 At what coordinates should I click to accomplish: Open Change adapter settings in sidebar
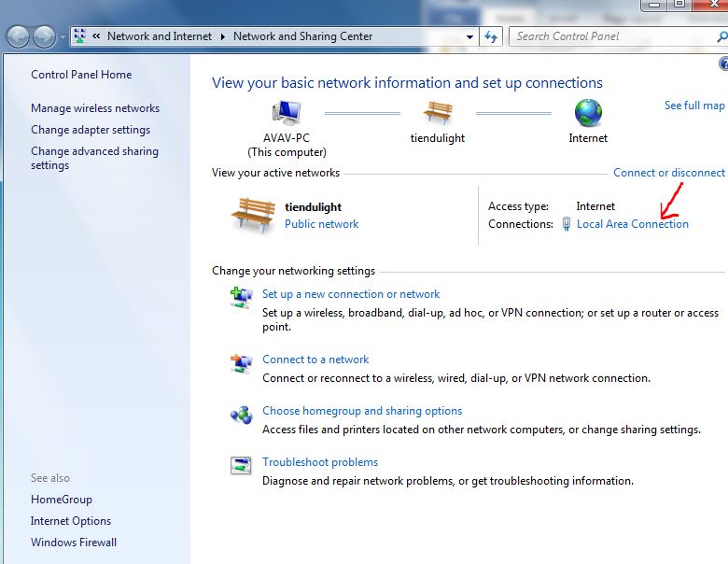pos(91,130)
